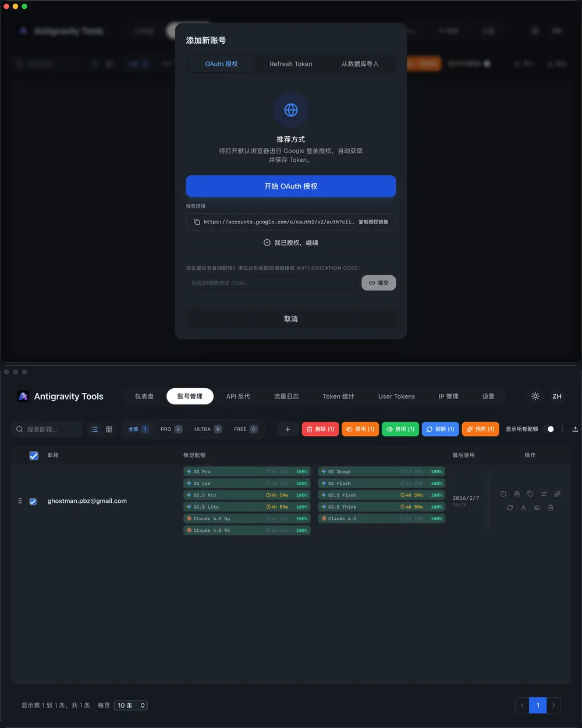The width and height of the screenshot is (582, 728).
Task: Click the drag handle of the ghostman.pbz row
Action: coord(20,500)
